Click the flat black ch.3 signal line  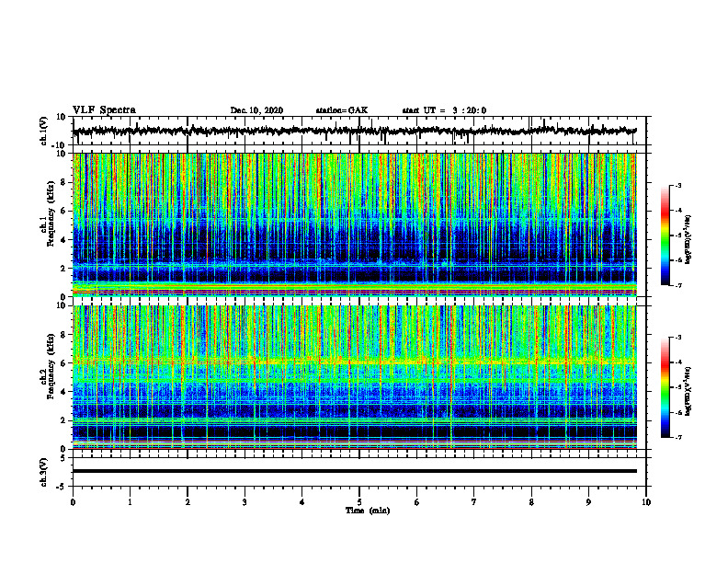(354, 471)
